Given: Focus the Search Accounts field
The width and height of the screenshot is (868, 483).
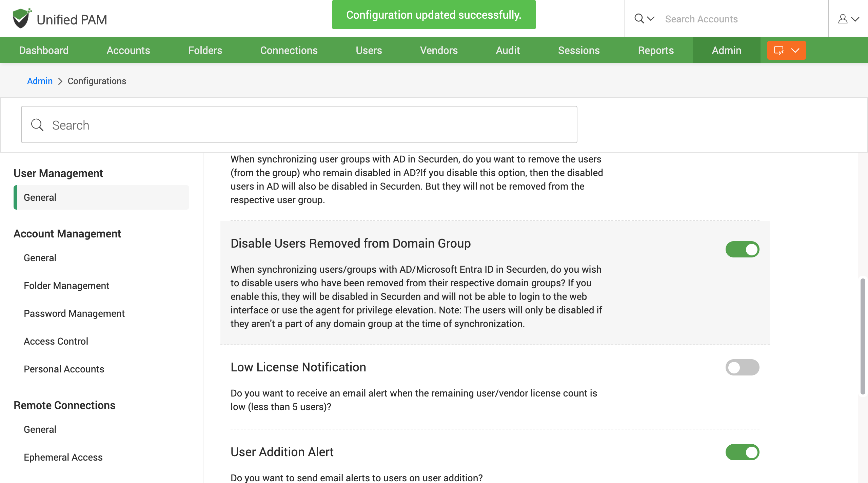Looking at the screenshot, I should [x=743, y=19].
